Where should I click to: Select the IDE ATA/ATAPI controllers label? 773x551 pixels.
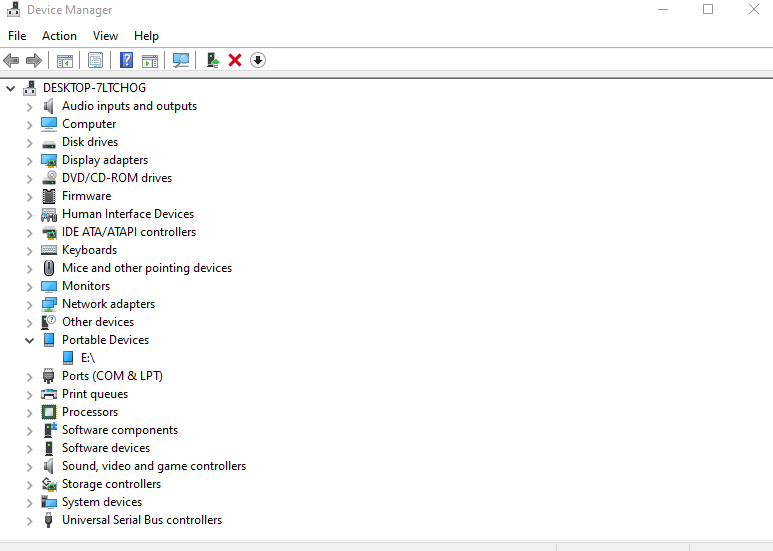129,232
